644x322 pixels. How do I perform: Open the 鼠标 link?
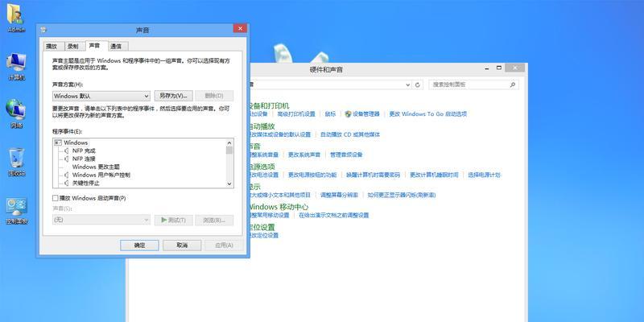point(330,114)
